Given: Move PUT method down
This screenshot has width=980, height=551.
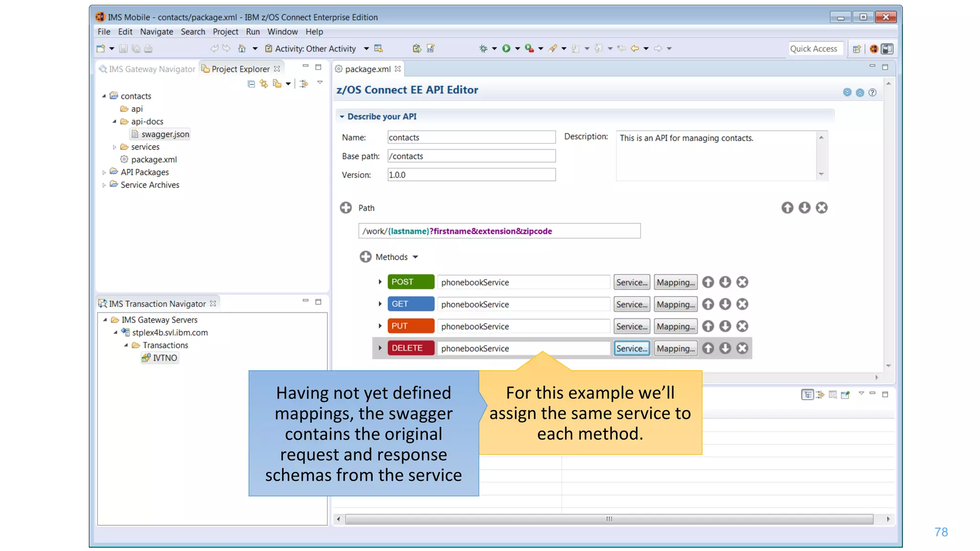Looking at the screenshot, I should [x=725, y=326].
